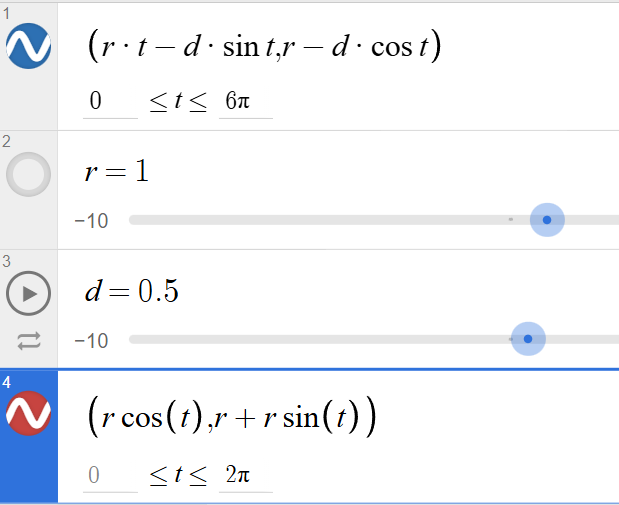Set r slider minimum value -10
The height and width of the screenshot is (505, 619).
[x=91, y=221]
